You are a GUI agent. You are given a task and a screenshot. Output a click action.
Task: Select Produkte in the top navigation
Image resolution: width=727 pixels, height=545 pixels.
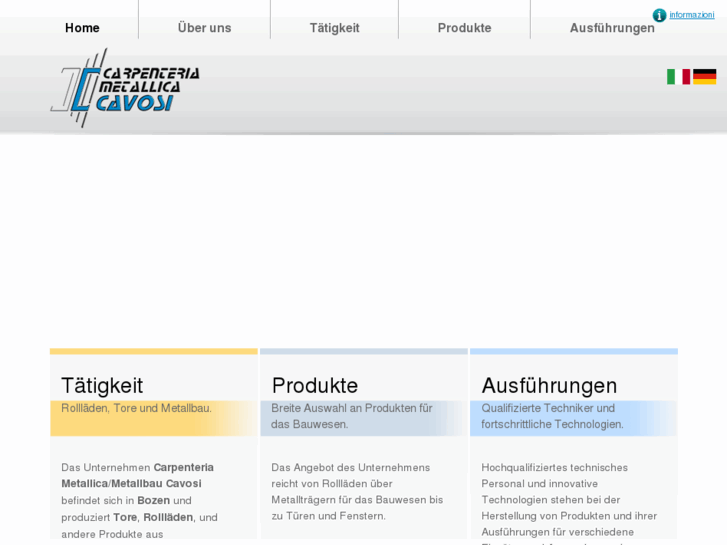[465, 28]
